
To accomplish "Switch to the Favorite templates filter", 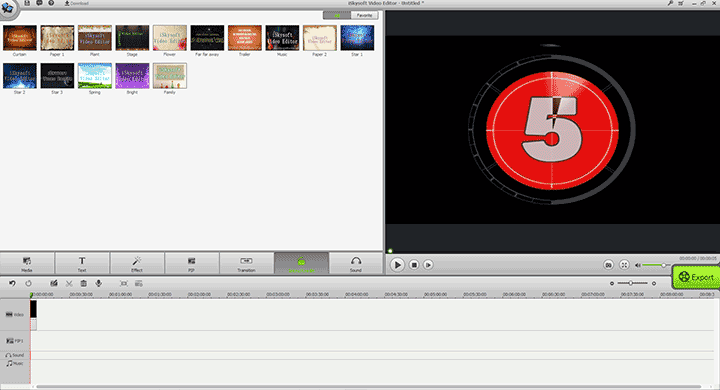I will (x=365, y=16).
